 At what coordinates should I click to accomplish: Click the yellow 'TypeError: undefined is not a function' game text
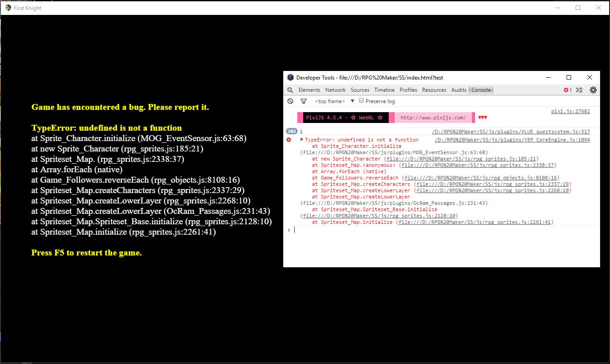(106, 128)
